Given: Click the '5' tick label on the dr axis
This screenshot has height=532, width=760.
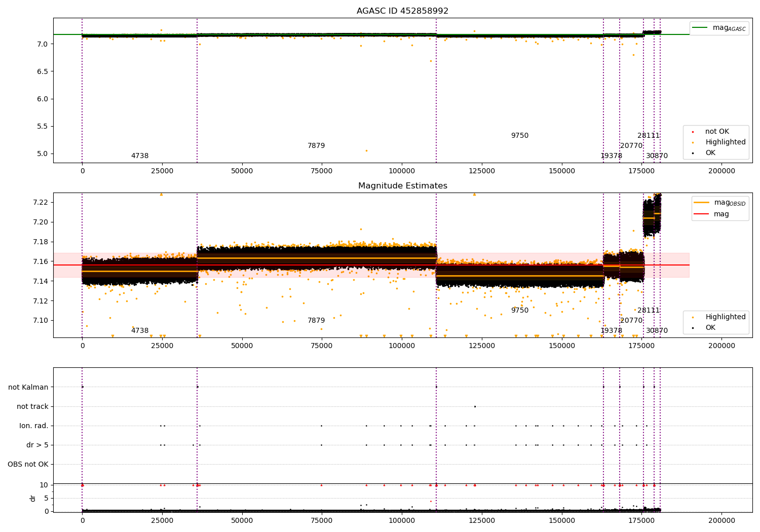Looking at the screenshot, I should coord(46,498).
